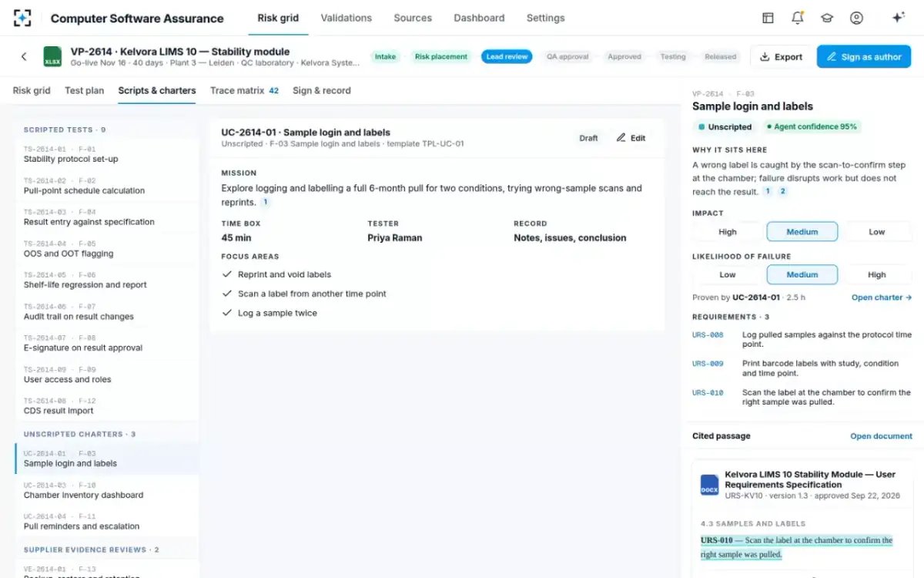Open the Validations navigation tab

point(346,18)
